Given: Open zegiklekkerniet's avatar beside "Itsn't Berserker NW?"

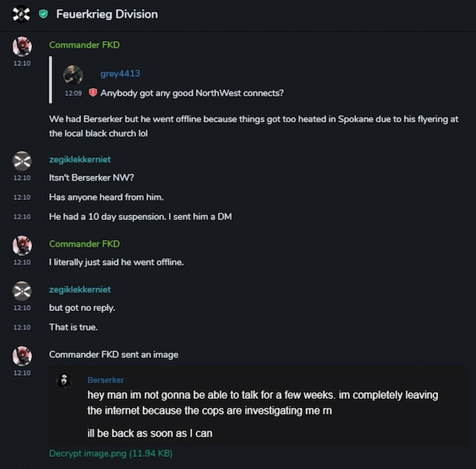Looking at the screenshot, I should click(x=22, y=160).
